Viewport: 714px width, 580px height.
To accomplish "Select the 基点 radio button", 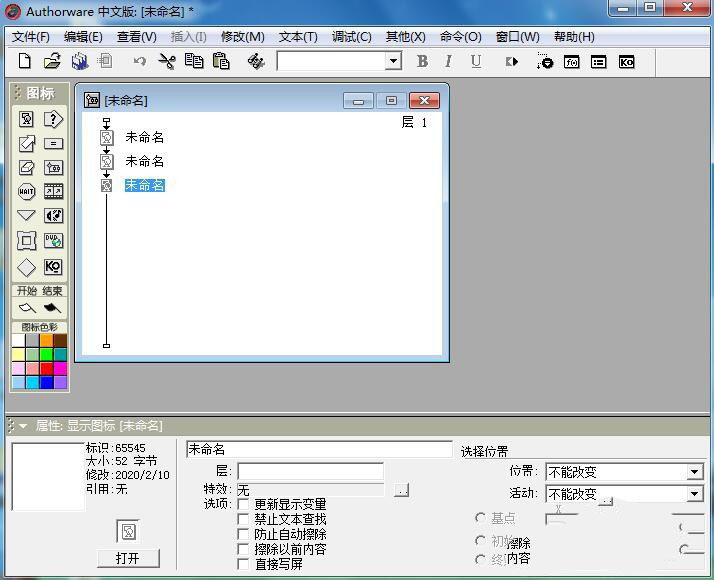I will (480, 518).
